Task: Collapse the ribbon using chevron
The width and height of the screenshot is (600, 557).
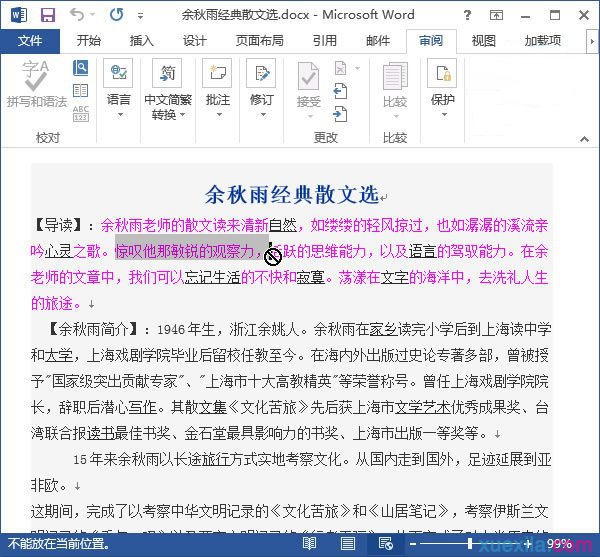Action: (x=584, y=139)
